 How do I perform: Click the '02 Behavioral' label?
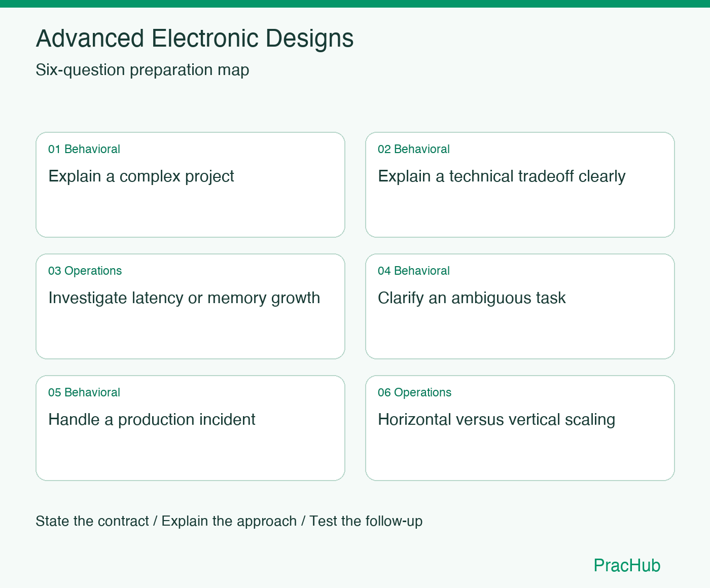414,149
